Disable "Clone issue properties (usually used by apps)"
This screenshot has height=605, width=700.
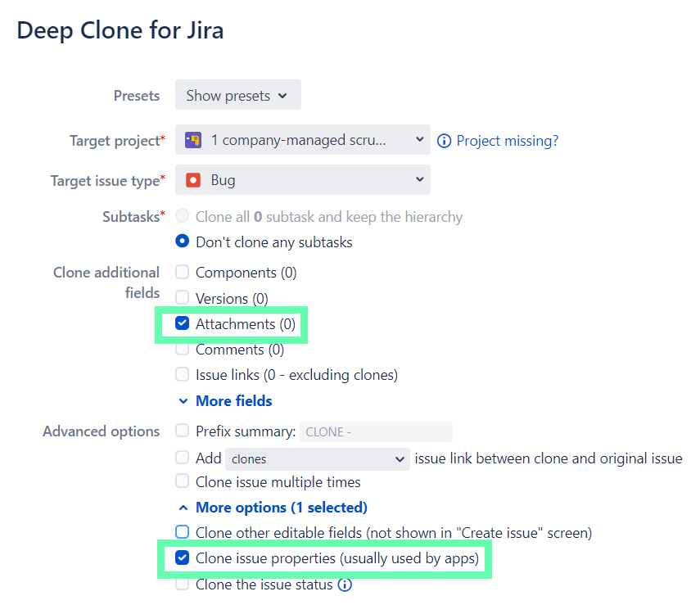182,558
